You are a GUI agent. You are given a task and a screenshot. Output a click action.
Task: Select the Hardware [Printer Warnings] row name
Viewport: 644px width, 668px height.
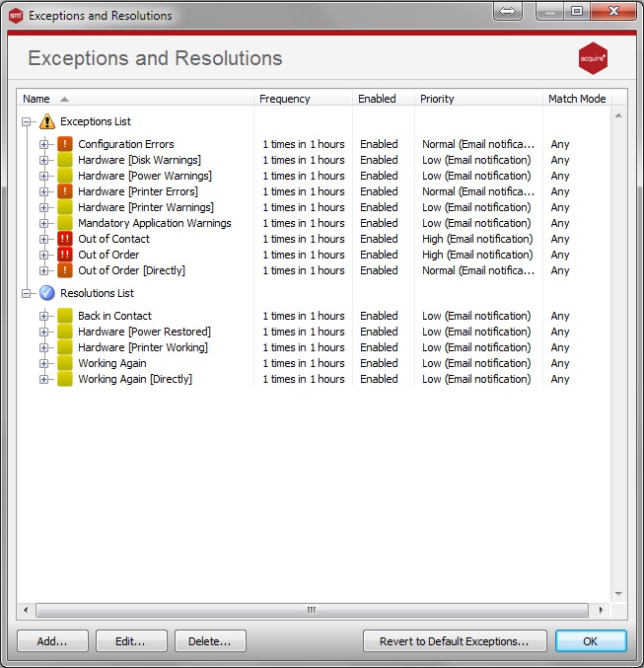(146, 207)
